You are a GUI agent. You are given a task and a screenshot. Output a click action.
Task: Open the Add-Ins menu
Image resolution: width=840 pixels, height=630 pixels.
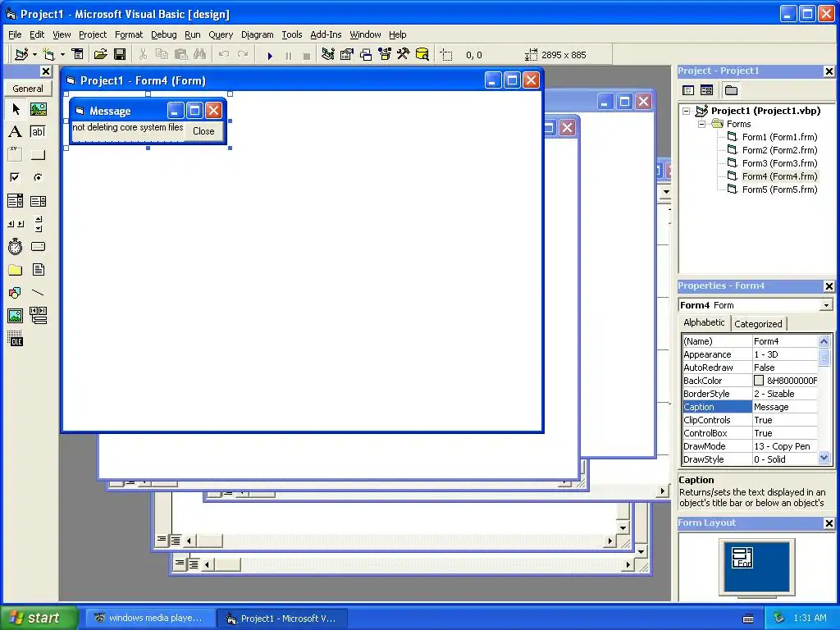click(326, 34)
